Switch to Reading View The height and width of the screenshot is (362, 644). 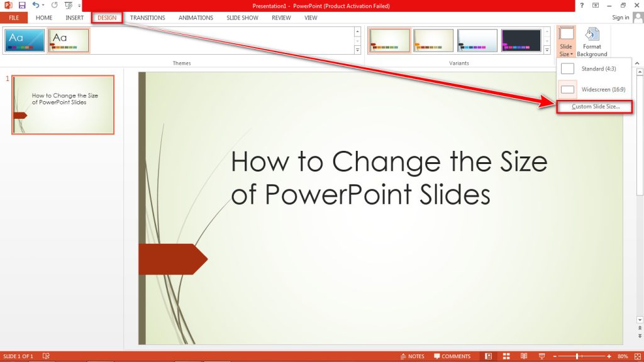click(523, 356)
